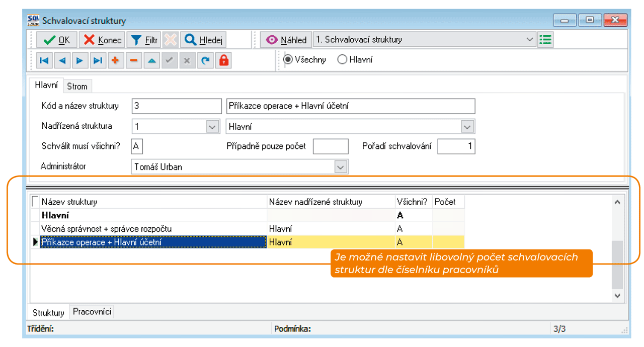Click the refresh arrow icon
This screenshot has height=347, width=644.
[205, 61]
